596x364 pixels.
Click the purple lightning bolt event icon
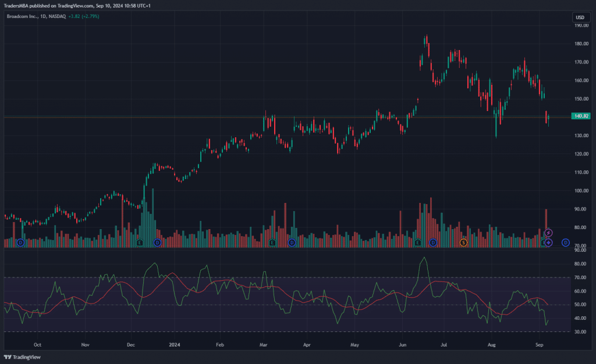pos(548,233)
